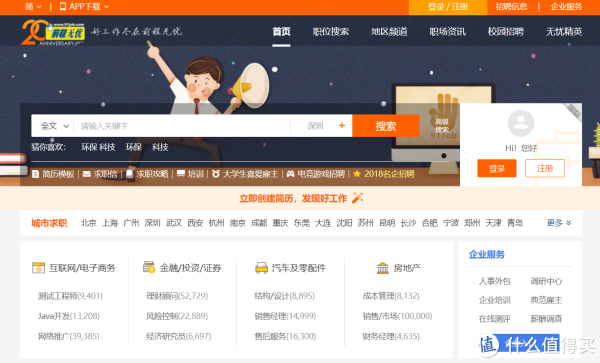Viewport: 600px width, 363px height.
Task: Open 简历模板 document icon link
Action: pyautogui.click(x=36, y=174)
